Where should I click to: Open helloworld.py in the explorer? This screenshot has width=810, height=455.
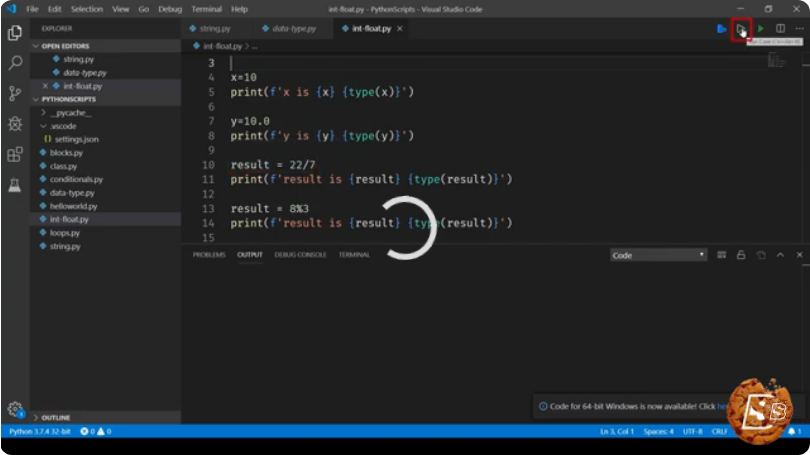[73, 206]
